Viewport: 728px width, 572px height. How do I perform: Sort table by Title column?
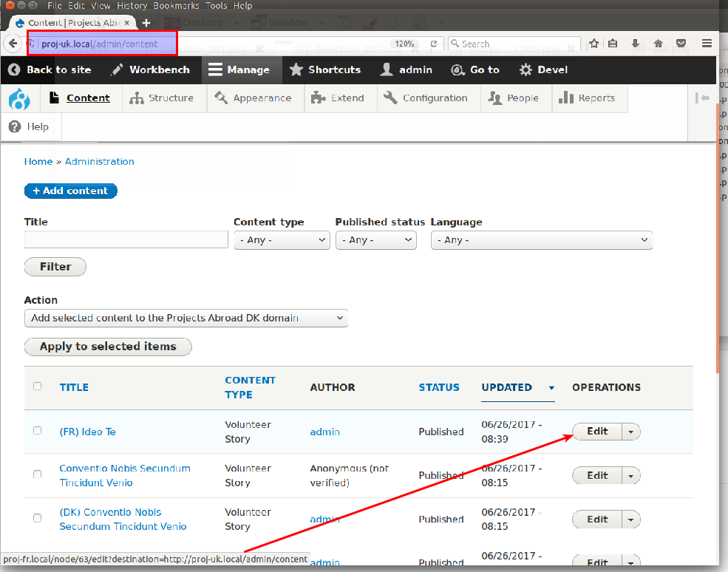click(x=74, y=387)
